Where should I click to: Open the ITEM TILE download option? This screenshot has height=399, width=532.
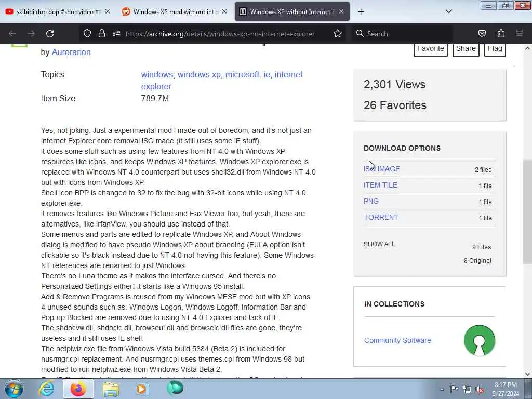pyautogui.click(x=380, y=185)
